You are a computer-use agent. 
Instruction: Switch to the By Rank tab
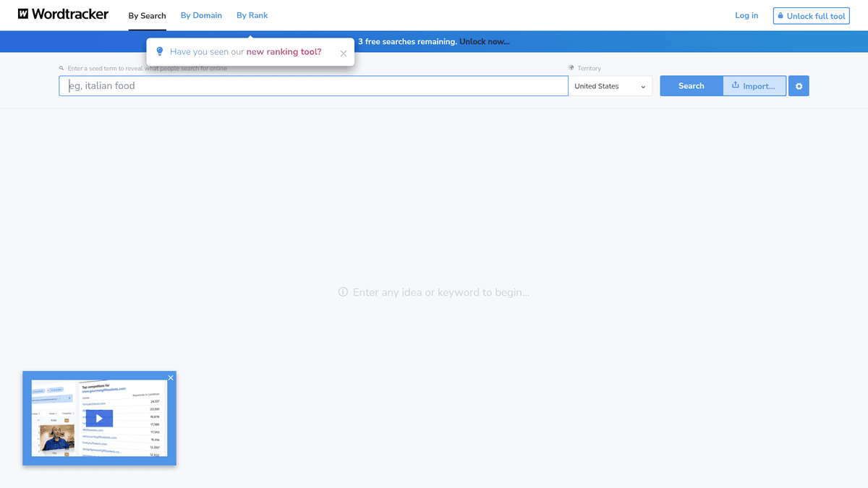[x=252, y=15]
